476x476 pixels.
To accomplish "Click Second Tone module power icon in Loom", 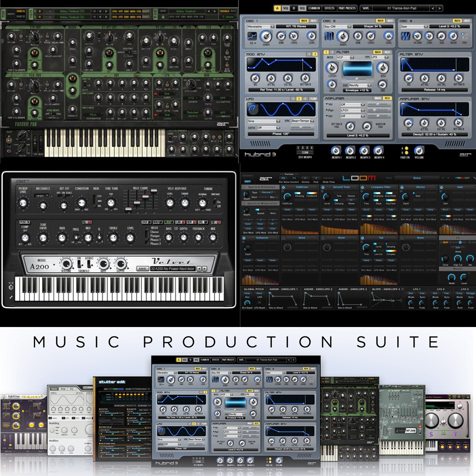I will 323,187.
